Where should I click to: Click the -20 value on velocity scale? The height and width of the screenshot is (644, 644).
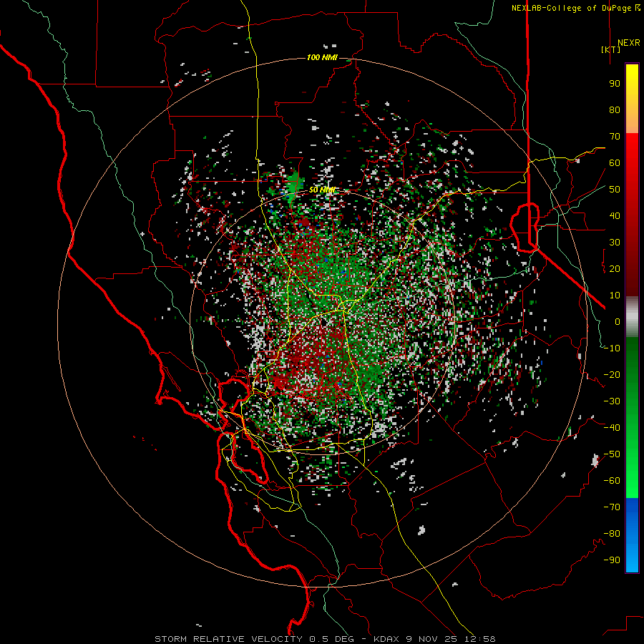click(x=612, y=375)
